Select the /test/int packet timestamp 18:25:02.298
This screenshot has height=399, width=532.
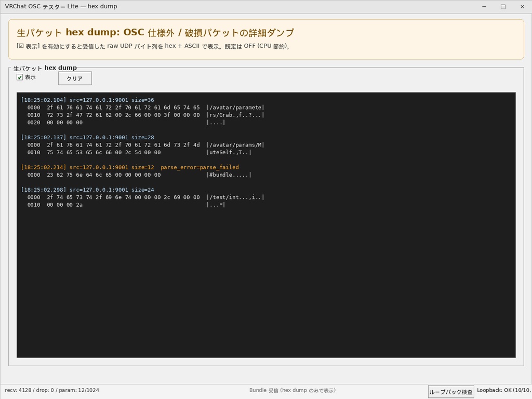point(43,190)
